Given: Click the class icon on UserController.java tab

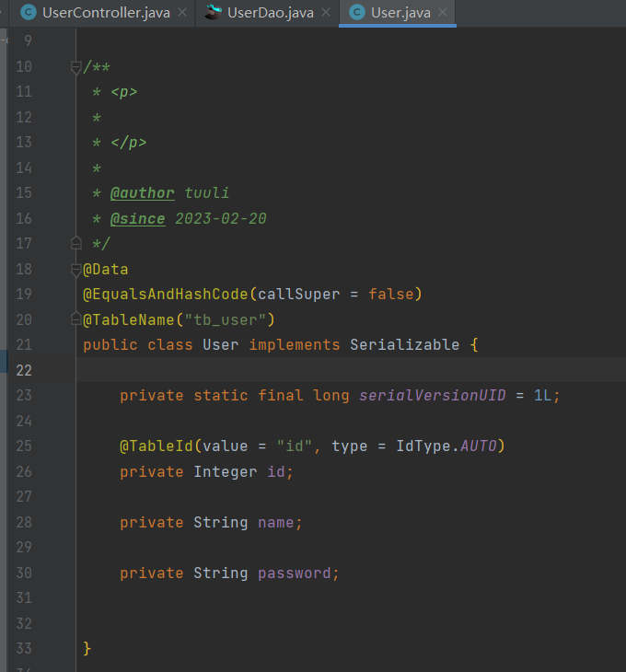Looking at the screenshot, I should point(29,13).
